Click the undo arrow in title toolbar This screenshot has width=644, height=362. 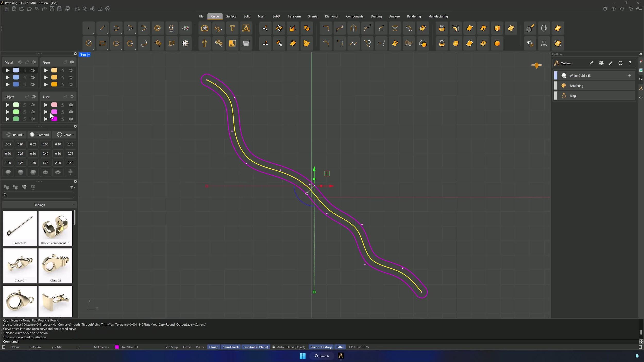37,9
